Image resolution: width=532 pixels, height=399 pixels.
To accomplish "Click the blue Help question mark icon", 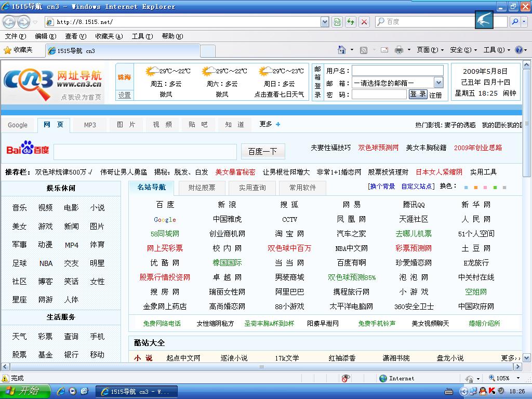I will (x=519, y=50).
